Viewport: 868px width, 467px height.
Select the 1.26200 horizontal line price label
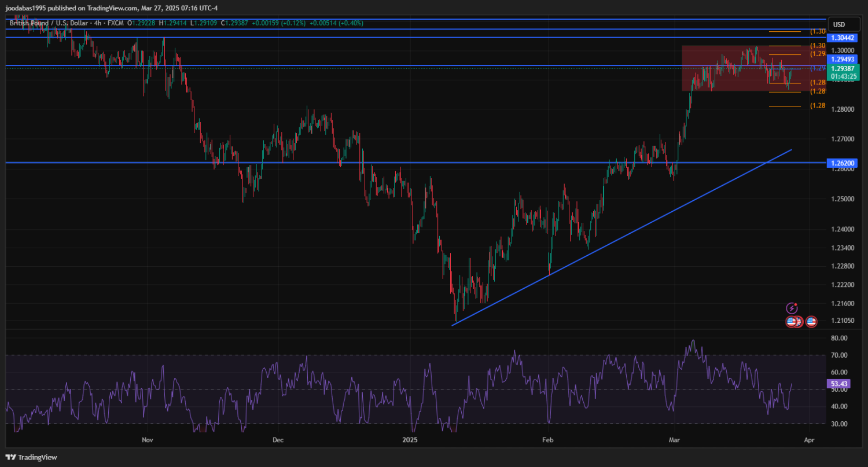pos(843,163)
